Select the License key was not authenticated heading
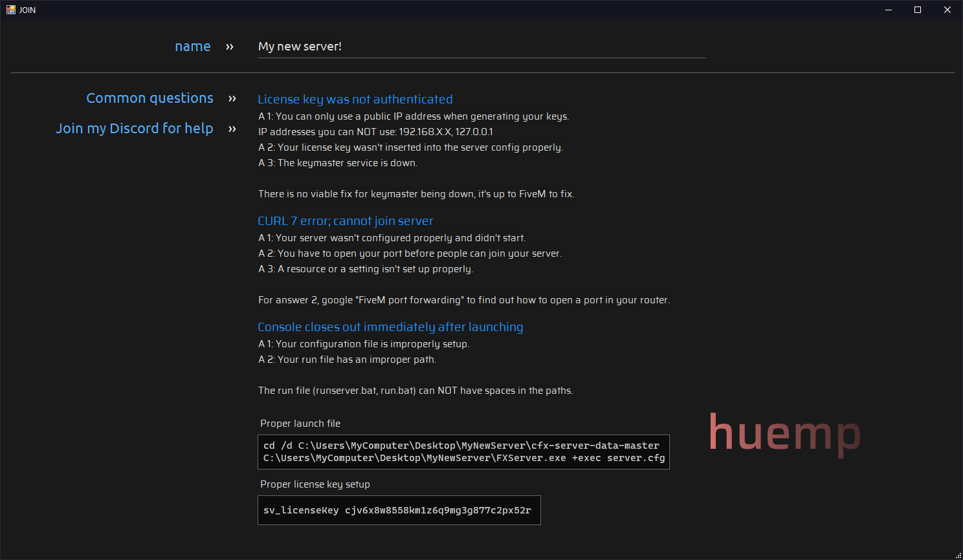This screenshot has width=963, height=560. click(355, 99)
